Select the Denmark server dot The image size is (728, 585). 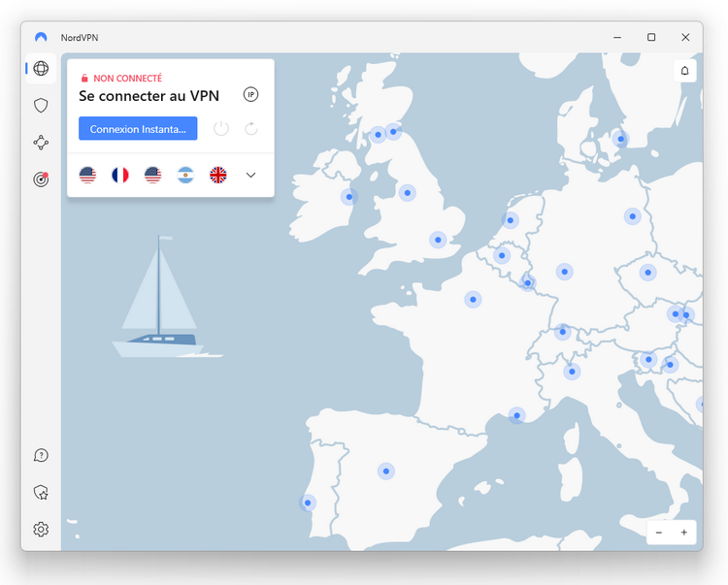tap(621, 139)
